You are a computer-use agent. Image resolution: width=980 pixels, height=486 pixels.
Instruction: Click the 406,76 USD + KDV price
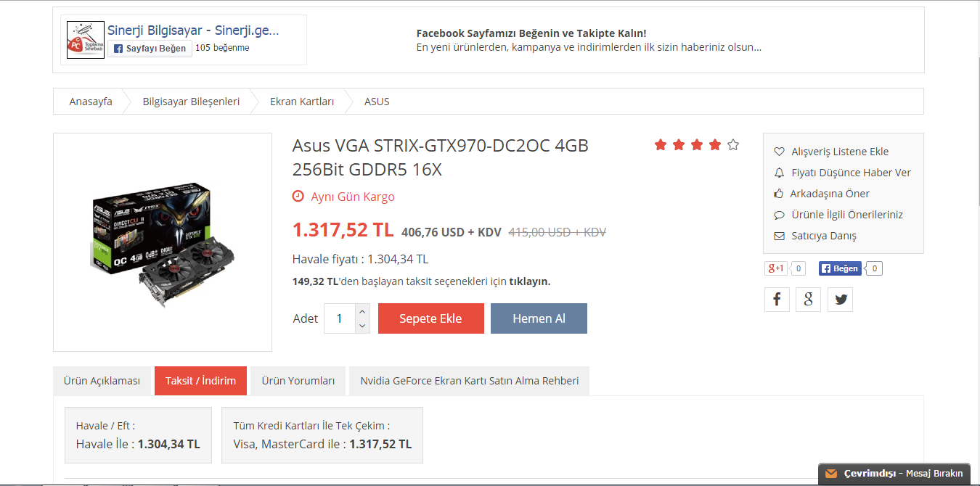[452, 232]
